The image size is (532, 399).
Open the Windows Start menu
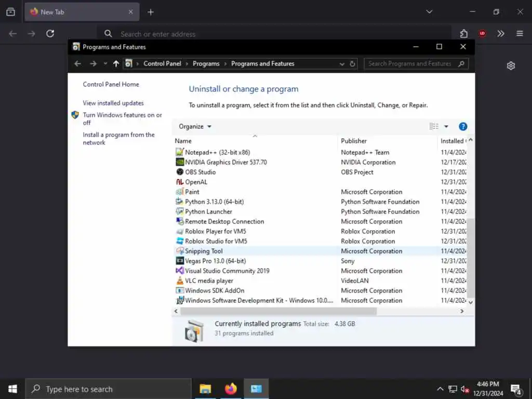(x=12, y=389)
